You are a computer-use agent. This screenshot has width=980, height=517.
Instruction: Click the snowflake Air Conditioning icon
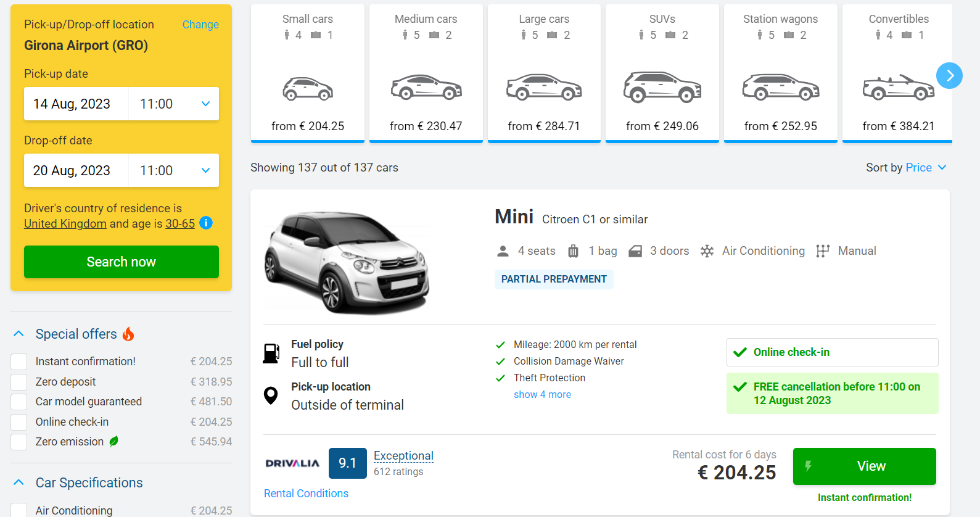tap(707, 250)
